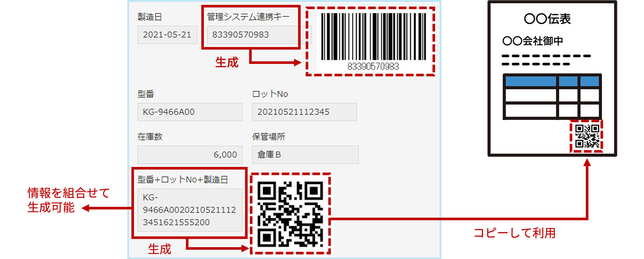644x259 pixels.
Task: Click the 保管場所 label
Action: coord(269,137)
